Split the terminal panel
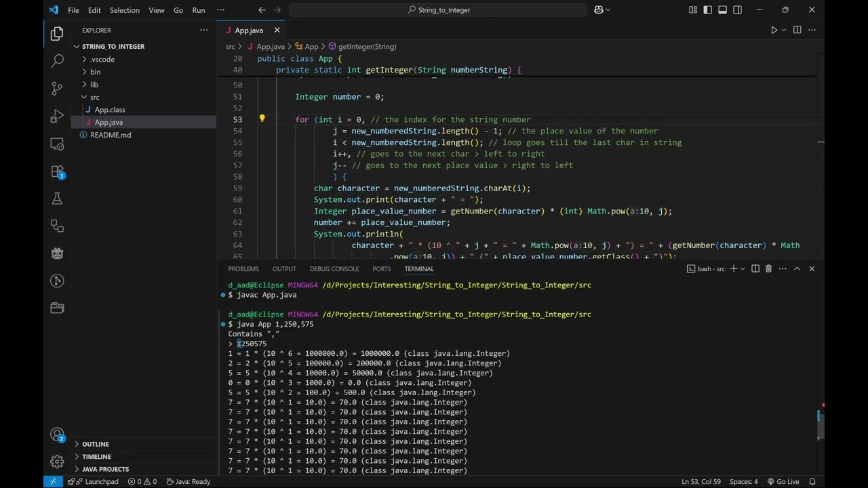The height and width of the screenshot is (488, 868). coord(755,268)
